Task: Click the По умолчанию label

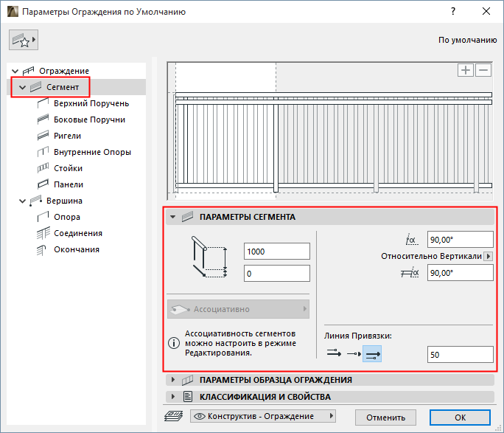Action: tap(468, 40)
